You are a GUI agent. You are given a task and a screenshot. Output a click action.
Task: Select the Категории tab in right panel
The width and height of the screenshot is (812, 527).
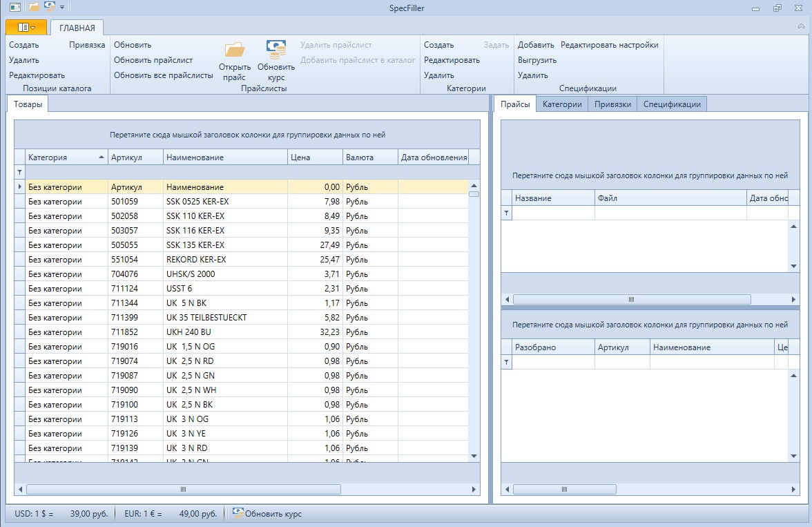(561, 104)
